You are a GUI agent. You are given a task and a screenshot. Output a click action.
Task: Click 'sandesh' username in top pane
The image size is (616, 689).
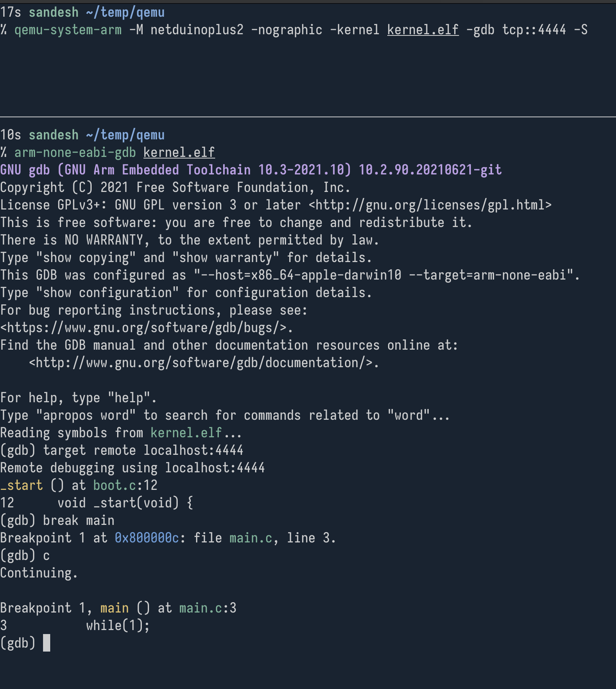click(53, 12)
